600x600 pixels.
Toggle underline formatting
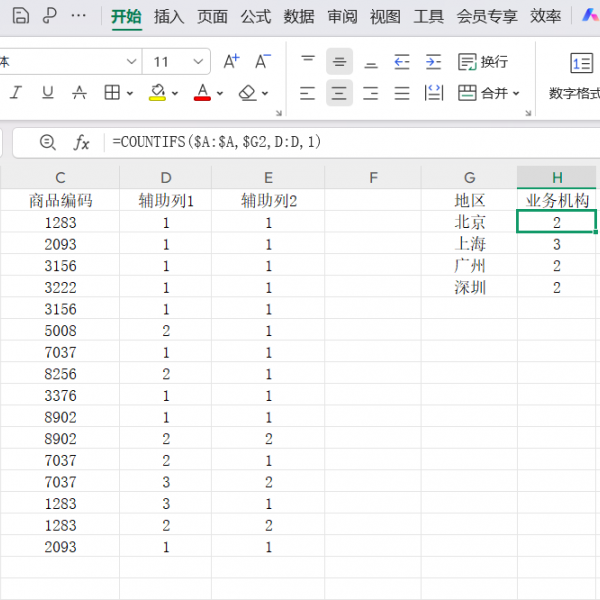coord(47,93)
